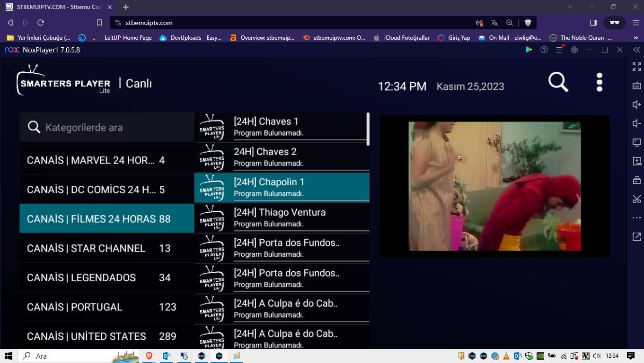Select the CANAİS | FİLMES 24 HORAS category

point(107,219)
